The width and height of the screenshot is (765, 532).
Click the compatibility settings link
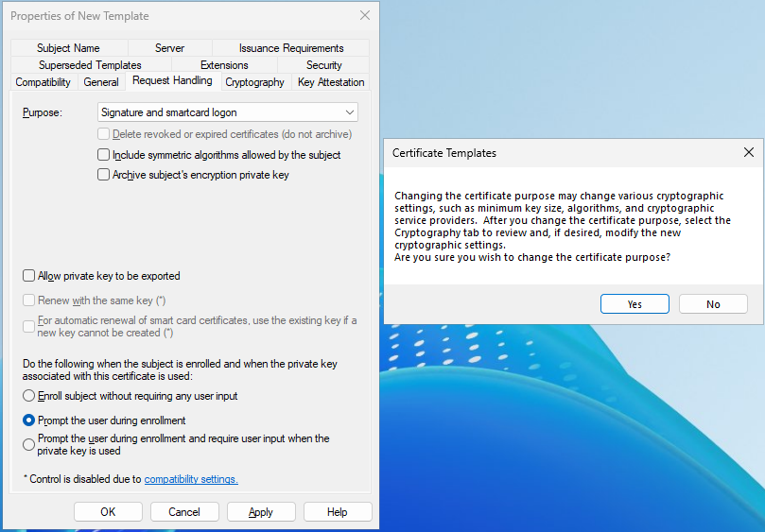pyautogui.click(x=191, y=479)
